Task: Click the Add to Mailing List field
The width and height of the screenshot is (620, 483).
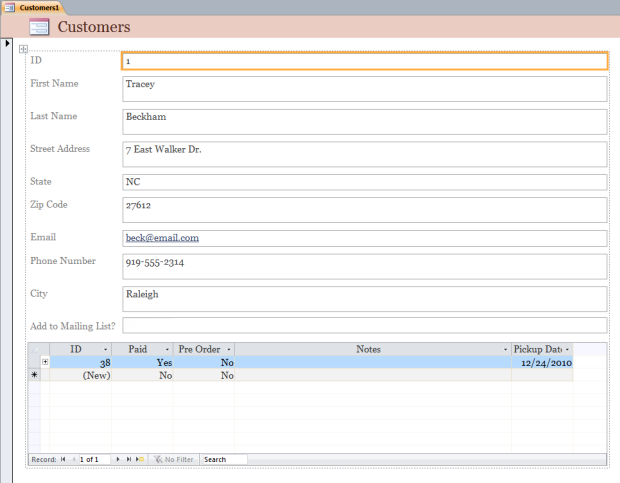Action: tap(364, 325)
